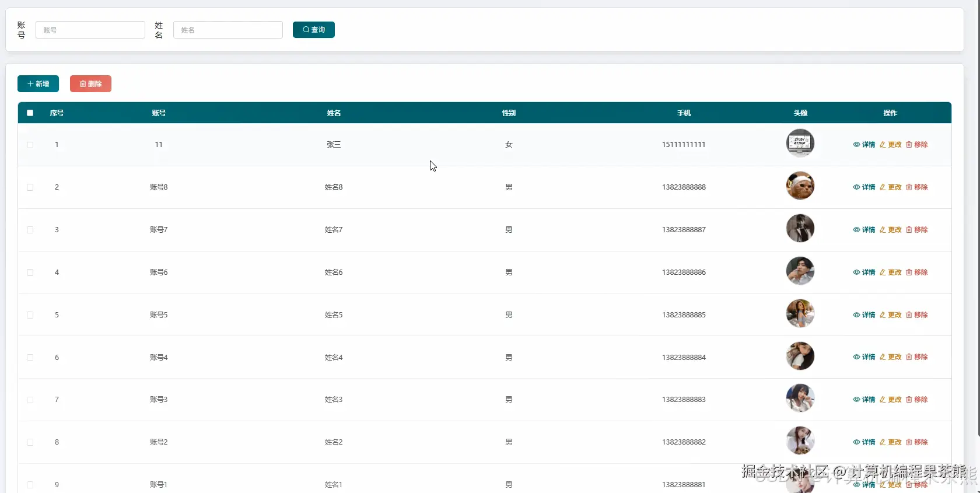Click 移除 remove for 账号2 row
The image size is (980, 493).
point(917,442)
